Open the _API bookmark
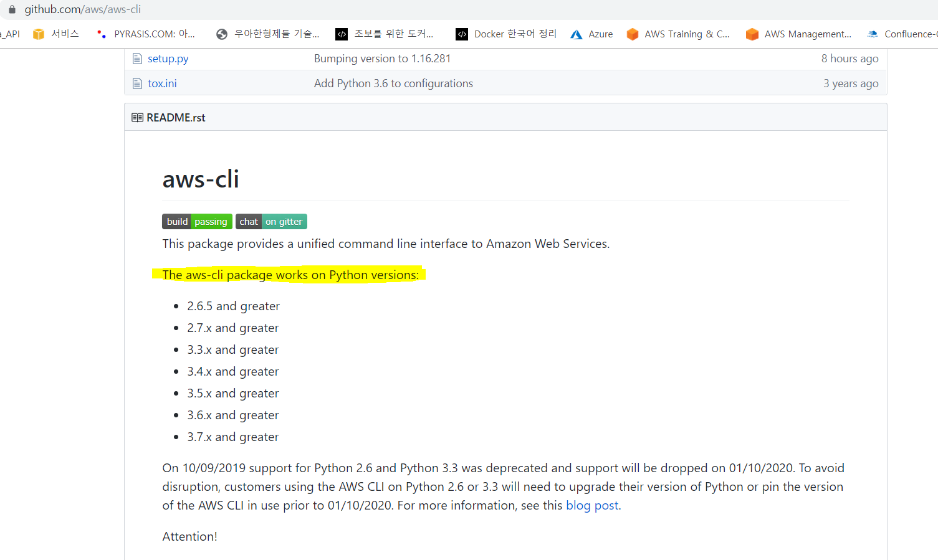Viewport: 938px width, 560px height. (x=10, y=34)
